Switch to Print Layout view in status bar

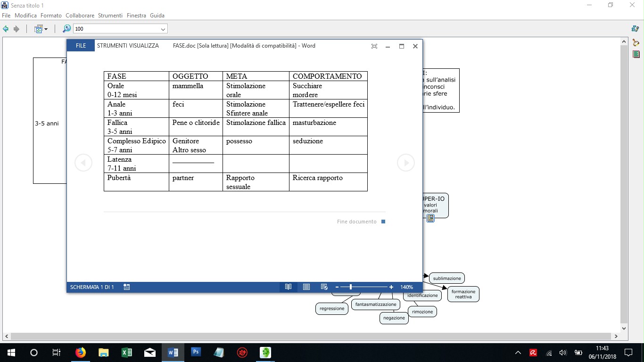(306, 287)
